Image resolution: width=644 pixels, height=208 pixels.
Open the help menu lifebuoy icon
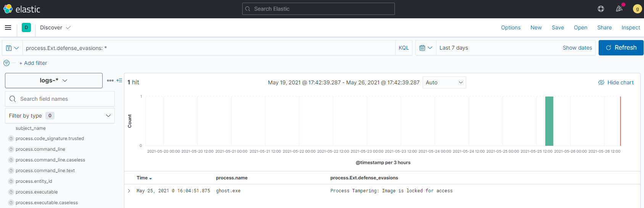(x=601, y=9)
